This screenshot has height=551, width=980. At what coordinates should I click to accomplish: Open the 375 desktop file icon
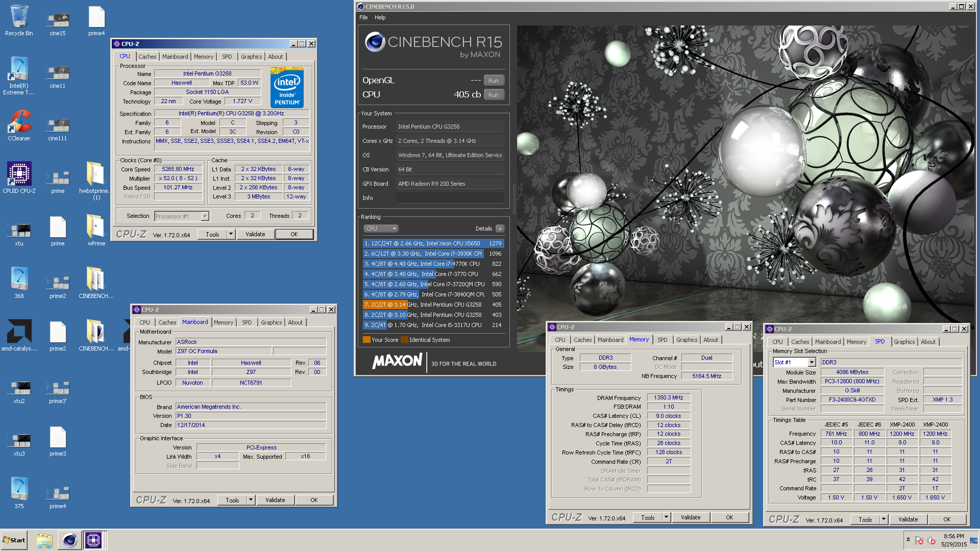point(19,493)
